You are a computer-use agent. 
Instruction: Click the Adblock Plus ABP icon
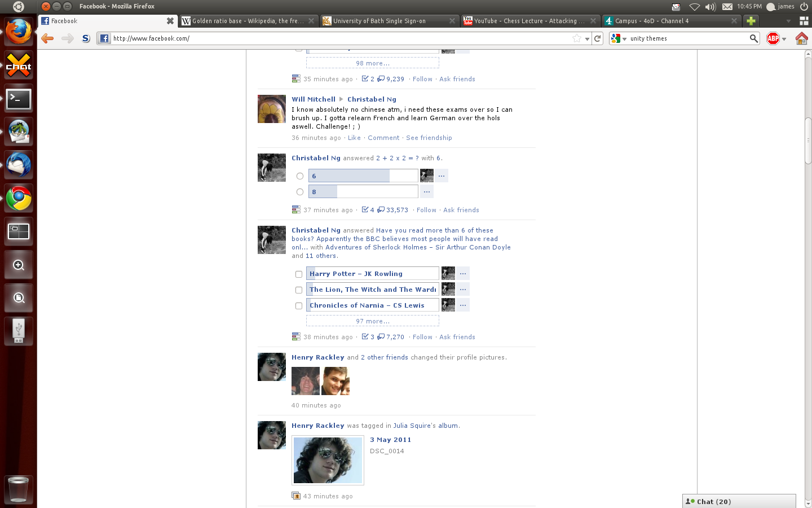tap(773, 38)
